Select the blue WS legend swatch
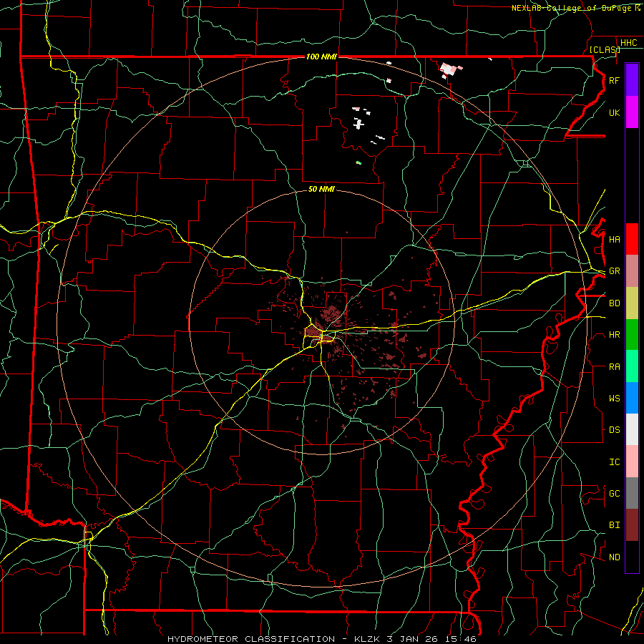 tap(632, 398)
